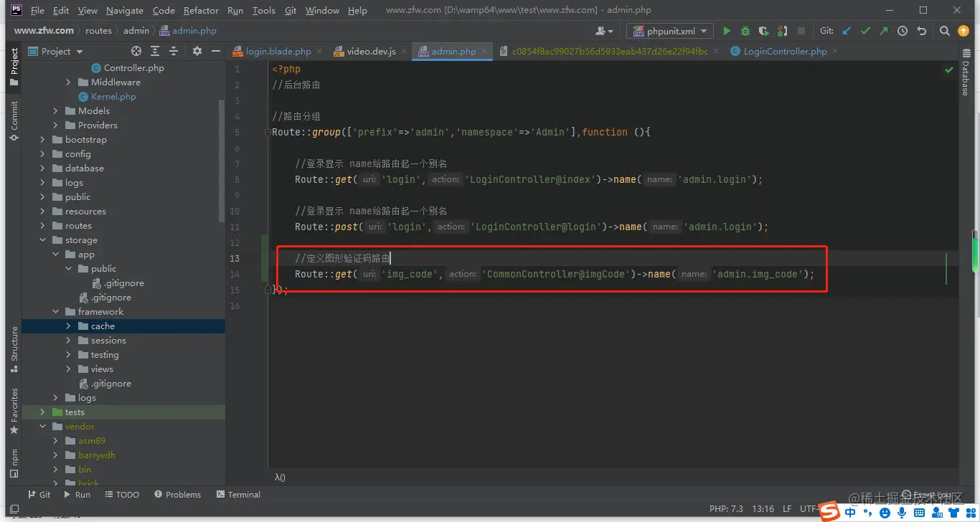
Task: Open the Run tool window
Action: [77, 495]
